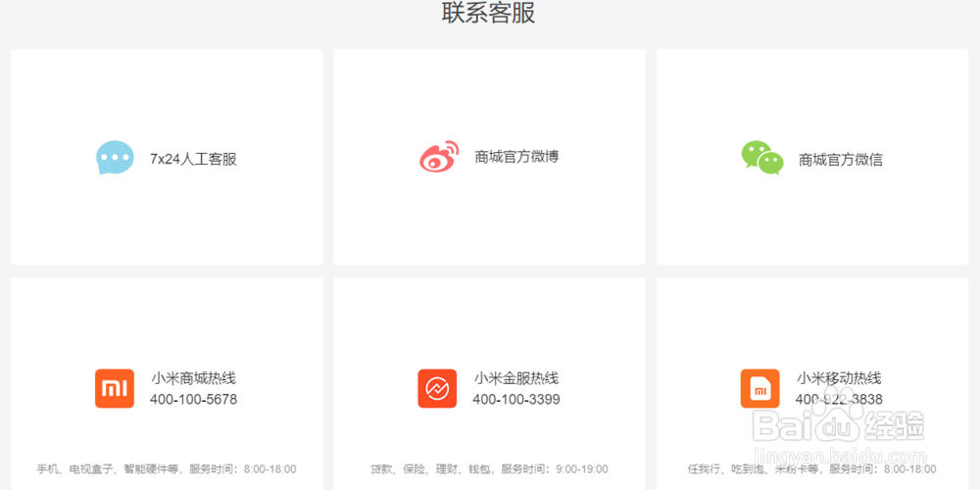Screen dimensions: 980x490
Task: Click the orange MI logo icon
Action: (x=115, y=389)
